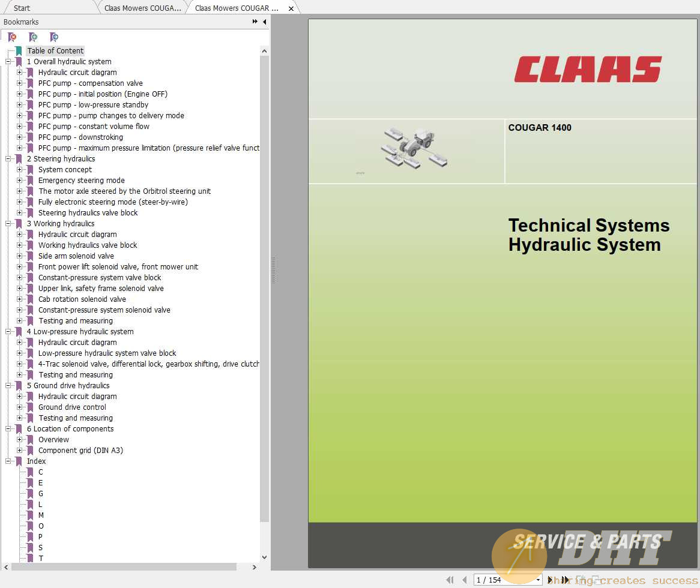This screenshot has height=588, width=700.
Task: Switch to the first Claas Mowers COUGA... tab
Action: click(143, 8)
